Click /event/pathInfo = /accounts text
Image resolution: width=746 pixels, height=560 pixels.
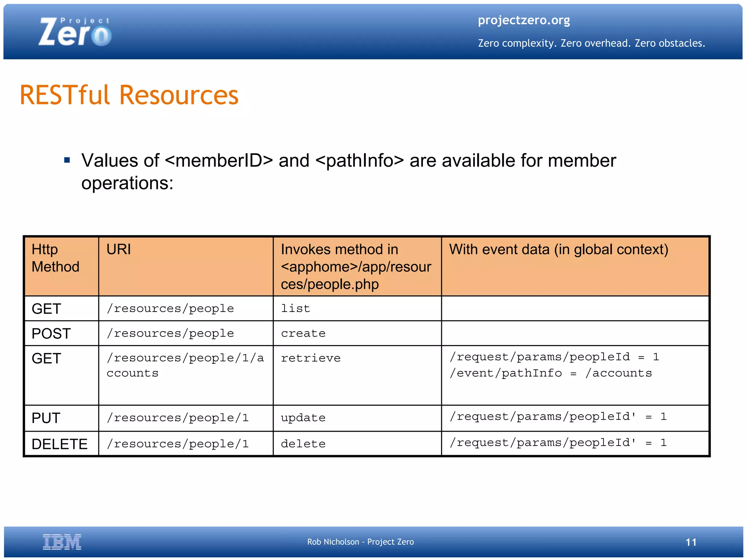pyautogui.click(x=550, y=373)
